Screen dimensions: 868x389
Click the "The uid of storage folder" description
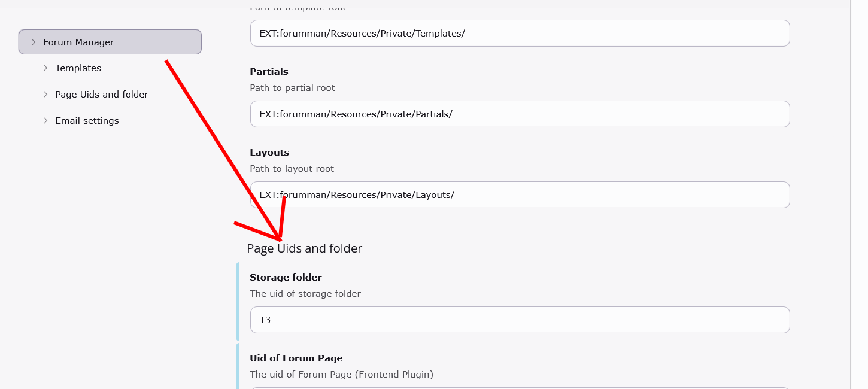pyautogui.click(x=305, y=294)
